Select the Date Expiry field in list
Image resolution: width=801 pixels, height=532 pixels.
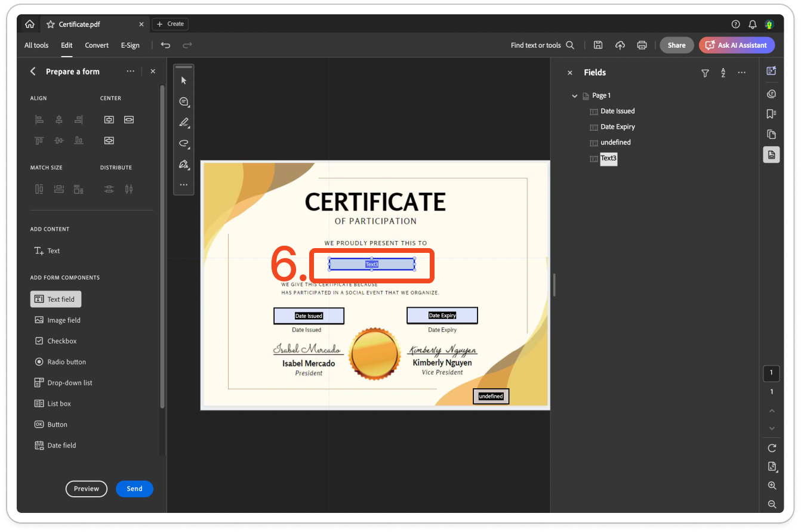pos(617,127)
